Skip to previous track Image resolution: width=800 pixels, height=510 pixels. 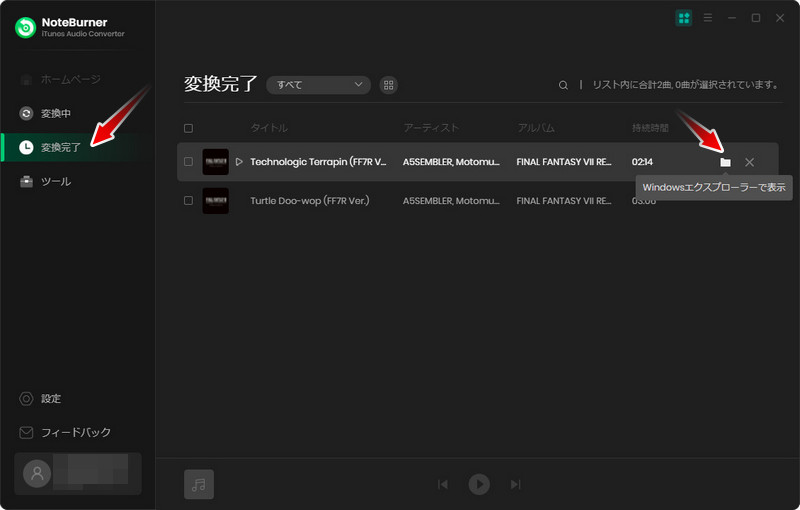(x=443, y=484)
